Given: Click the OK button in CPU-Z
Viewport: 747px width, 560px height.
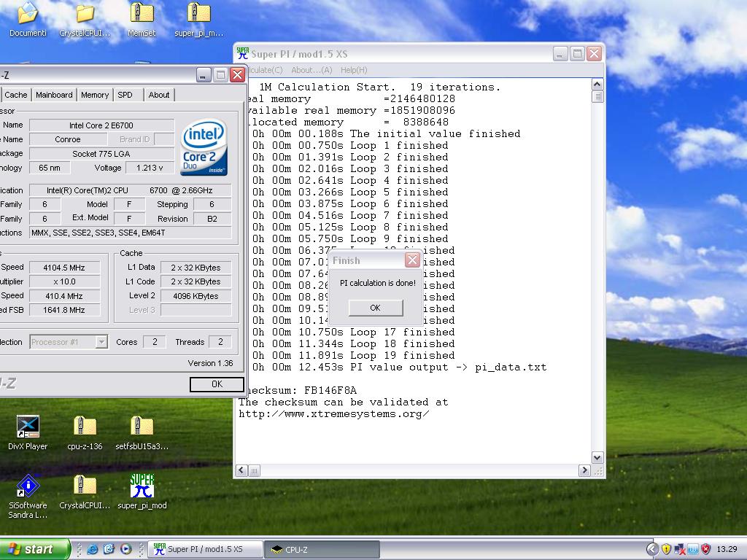Looking at the screenshot, I should (217, 384).
